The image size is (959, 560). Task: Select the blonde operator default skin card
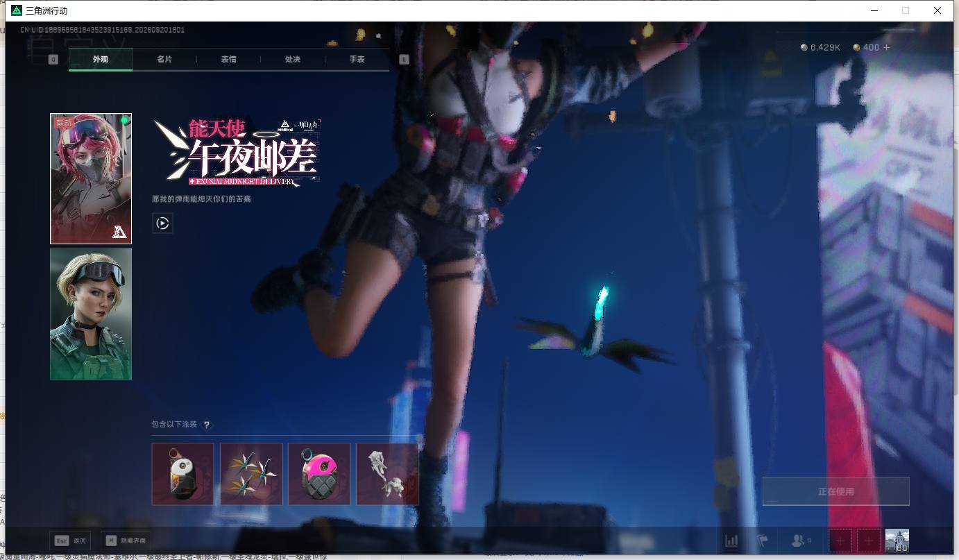click(91, 314)
